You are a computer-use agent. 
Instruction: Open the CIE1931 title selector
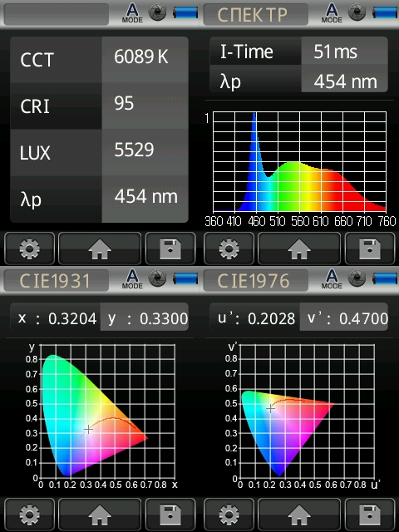(57, 281)
